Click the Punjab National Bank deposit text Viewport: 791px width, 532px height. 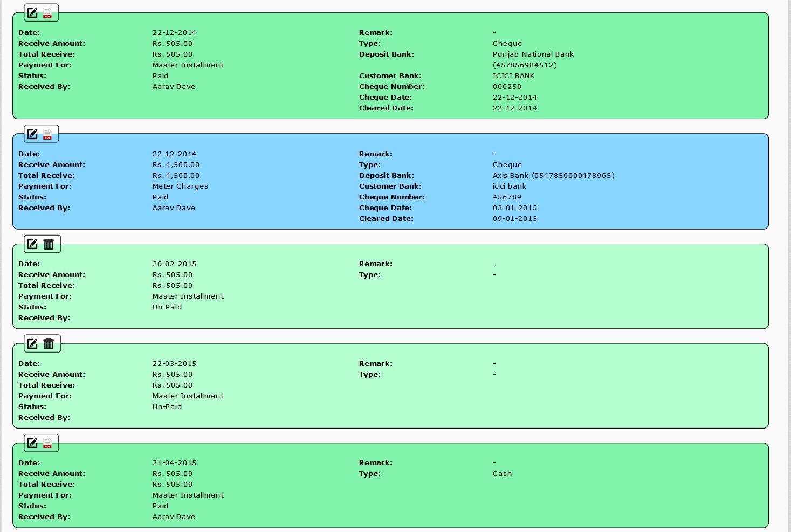point(533,54)
